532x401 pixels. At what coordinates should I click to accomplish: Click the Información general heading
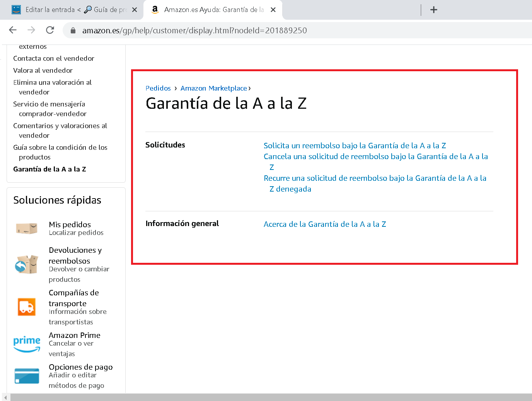[x=182, y=223]
